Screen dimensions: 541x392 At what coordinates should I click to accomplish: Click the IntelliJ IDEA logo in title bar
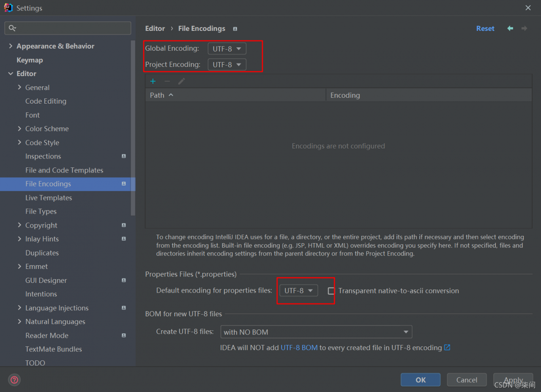tap(8, 8)
